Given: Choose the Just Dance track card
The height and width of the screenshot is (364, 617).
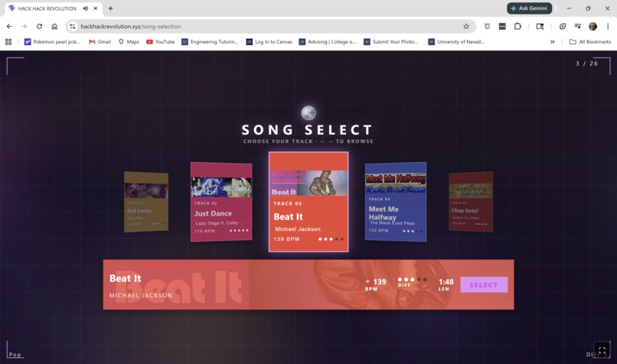Looking at the screenshot, I should coord(221,202).
